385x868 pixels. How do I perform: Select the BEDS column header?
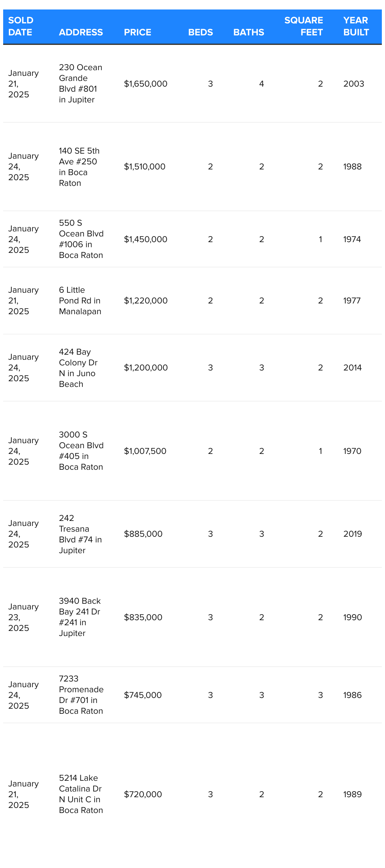pos(200,32)
